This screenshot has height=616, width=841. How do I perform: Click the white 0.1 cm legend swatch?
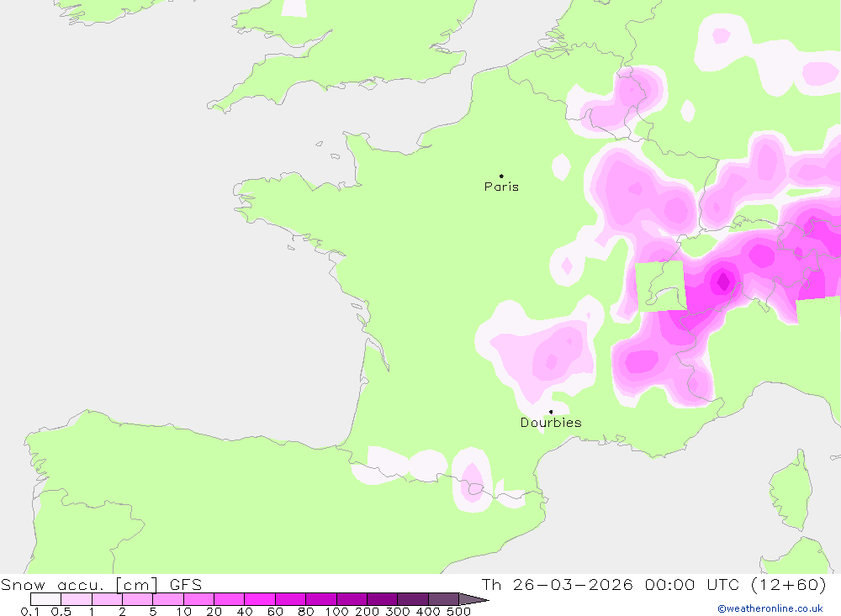45,599
